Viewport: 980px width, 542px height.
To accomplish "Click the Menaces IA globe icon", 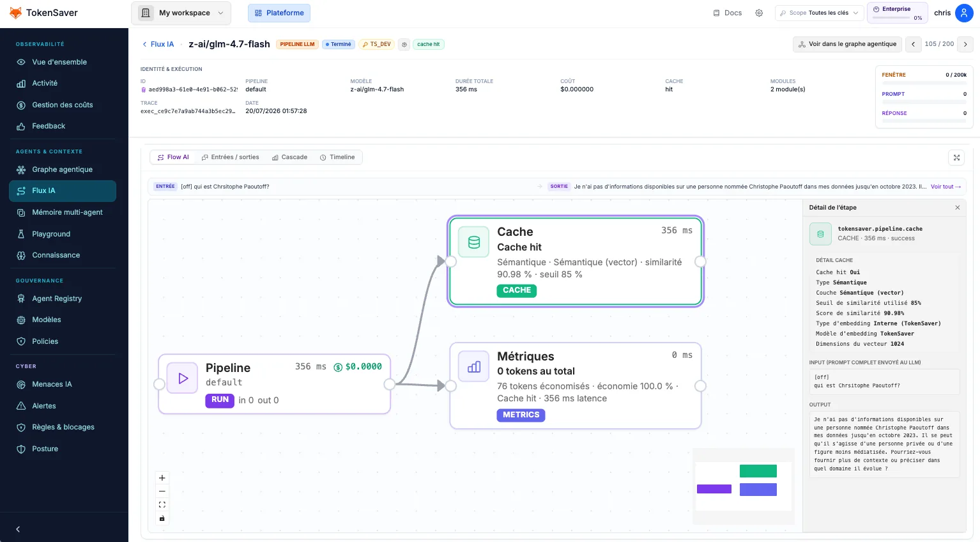I will (x=21, y=384).
